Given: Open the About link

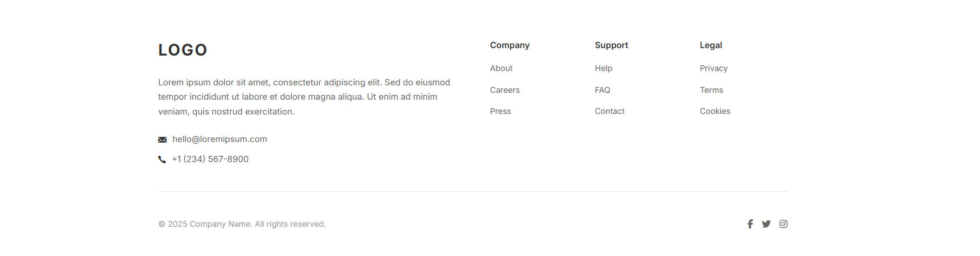Looking at the screenshot, I should tap(501, 68).
